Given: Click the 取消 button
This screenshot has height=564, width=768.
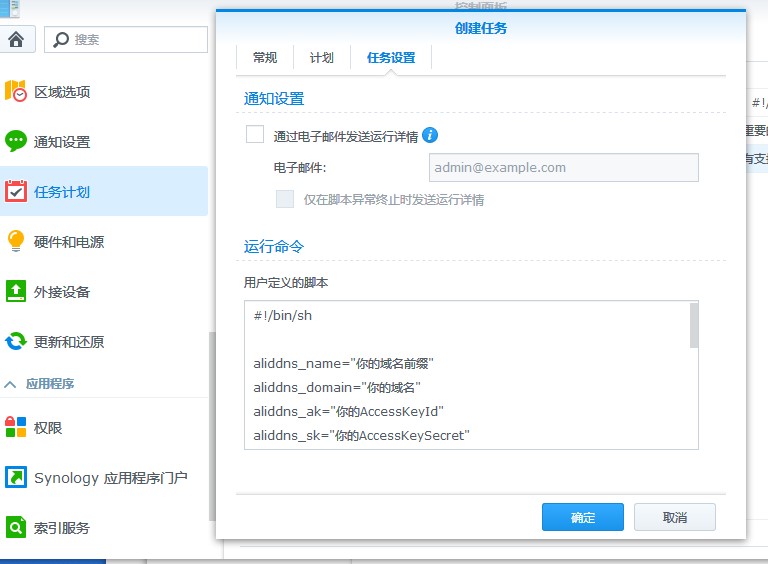Looking at the screenshot, I should (x=675, y=517).
